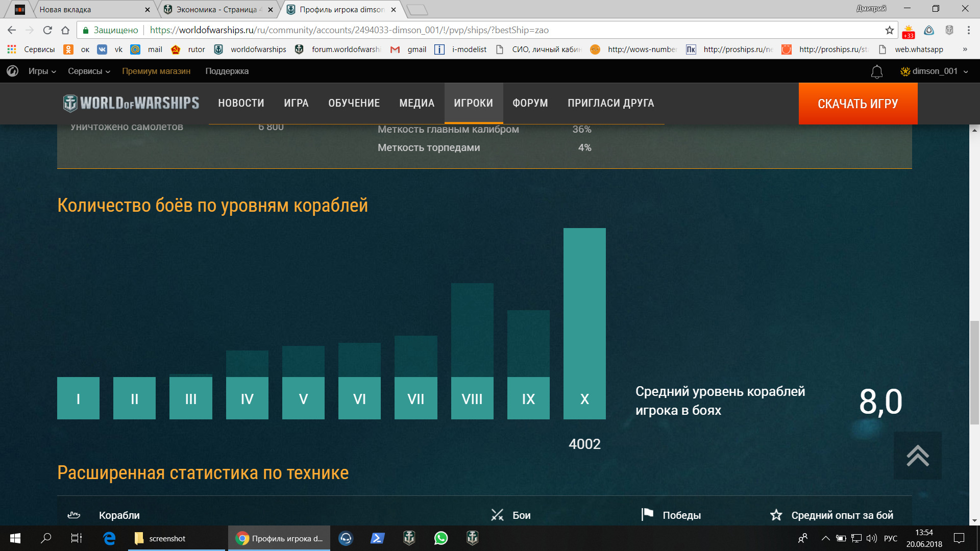
Task: Click the browser reload icon
Action: [47, 30]
